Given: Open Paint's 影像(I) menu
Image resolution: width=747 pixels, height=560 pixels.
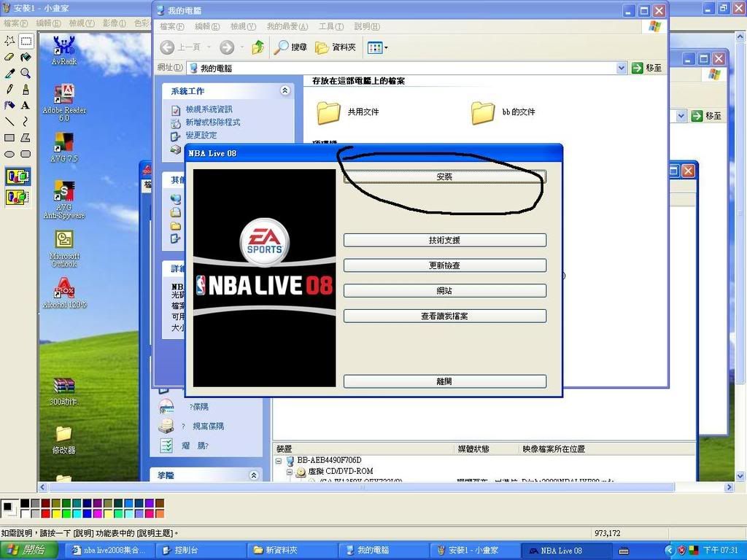Looking at the screenshot, I should [115, 23].
